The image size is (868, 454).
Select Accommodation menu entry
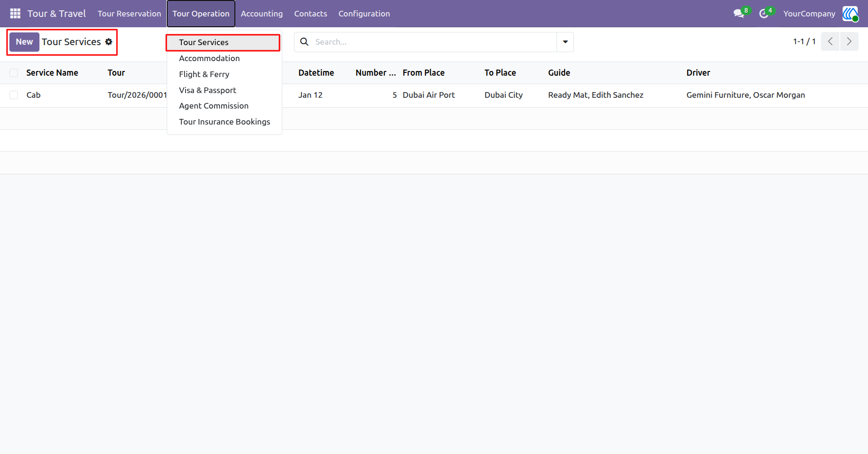tap(224, 58)
